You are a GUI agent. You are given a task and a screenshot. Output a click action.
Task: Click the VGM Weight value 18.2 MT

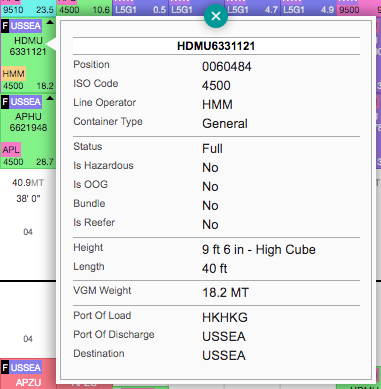(225, 293)
